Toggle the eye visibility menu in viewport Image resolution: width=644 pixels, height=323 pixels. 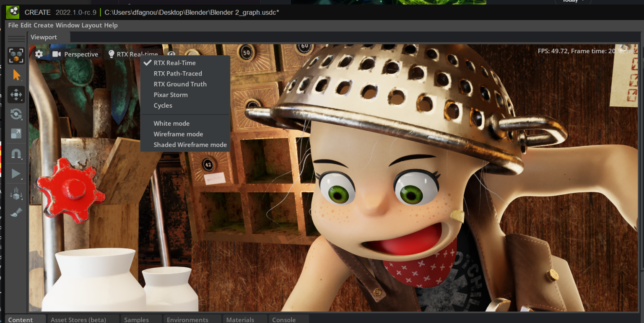pyautogui.click(x=171, y=54)
